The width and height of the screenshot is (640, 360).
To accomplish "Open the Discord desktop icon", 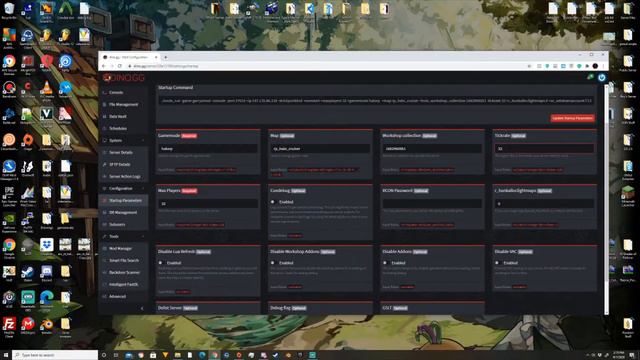I will tap(47, 272).
